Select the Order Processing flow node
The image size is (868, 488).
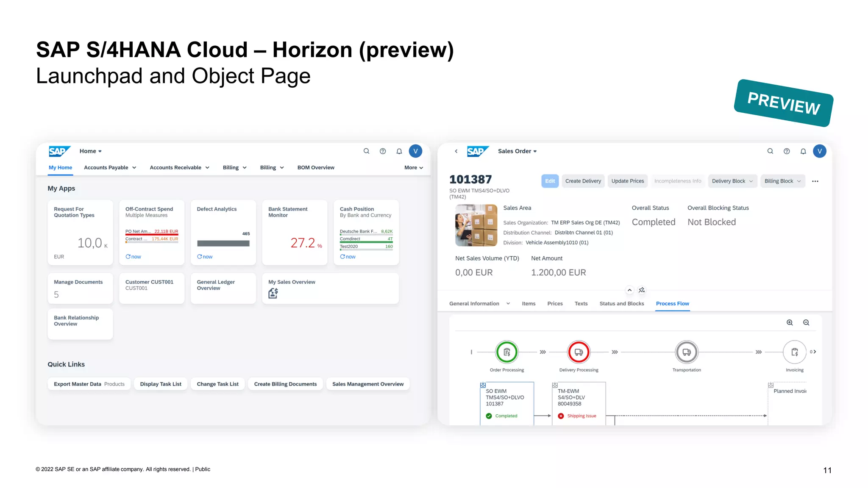click(x=507, y=352)
